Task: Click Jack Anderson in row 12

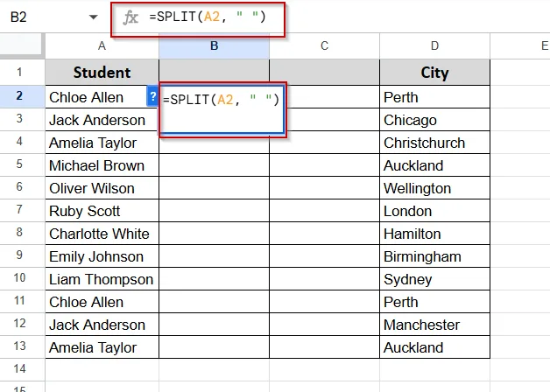Action: 102,325
